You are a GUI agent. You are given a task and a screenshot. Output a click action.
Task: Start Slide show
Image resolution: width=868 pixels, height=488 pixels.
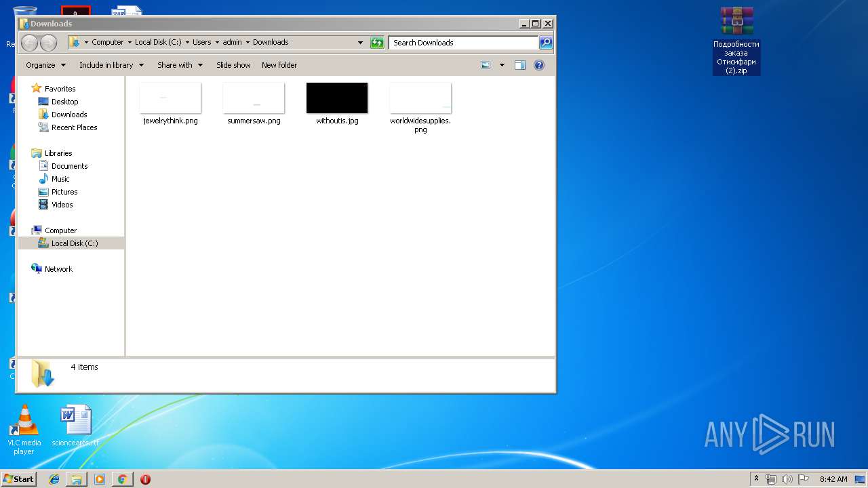point(233,65)
